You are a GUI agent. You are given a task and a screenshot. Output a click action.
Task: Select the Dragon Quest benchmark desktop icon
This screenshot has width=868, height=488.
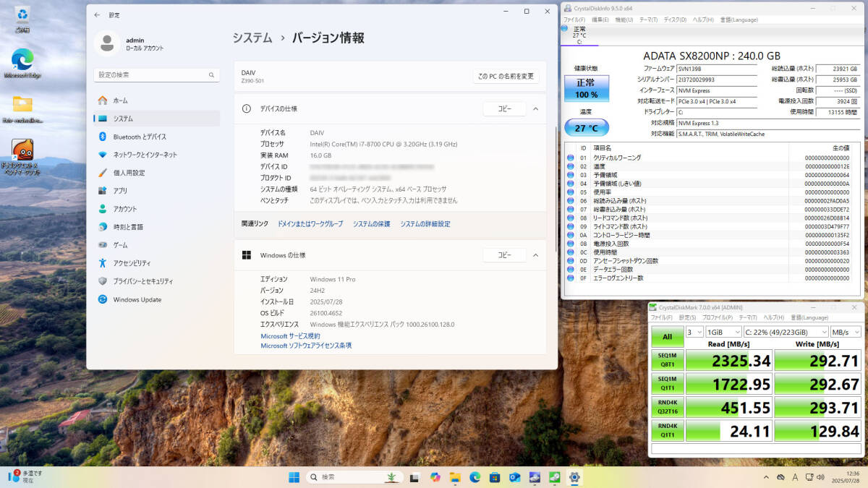[x=22, y=158]
